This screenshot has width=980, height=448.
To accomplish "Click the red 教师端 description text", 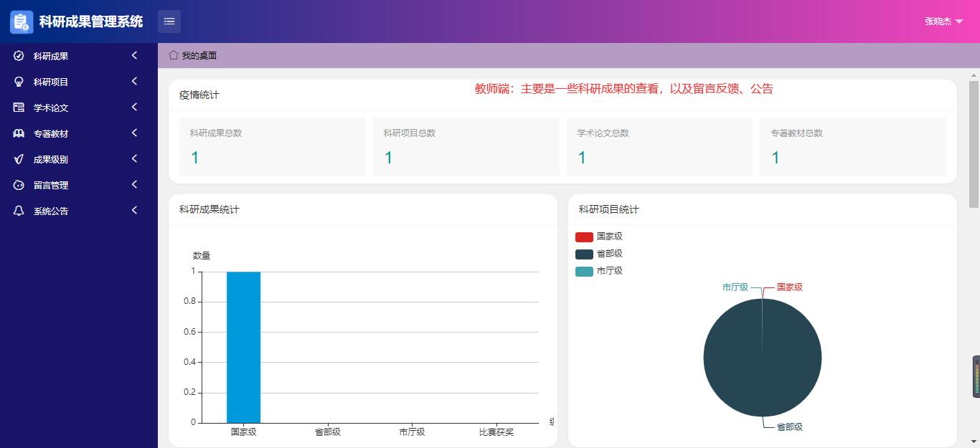I will 624,89.
